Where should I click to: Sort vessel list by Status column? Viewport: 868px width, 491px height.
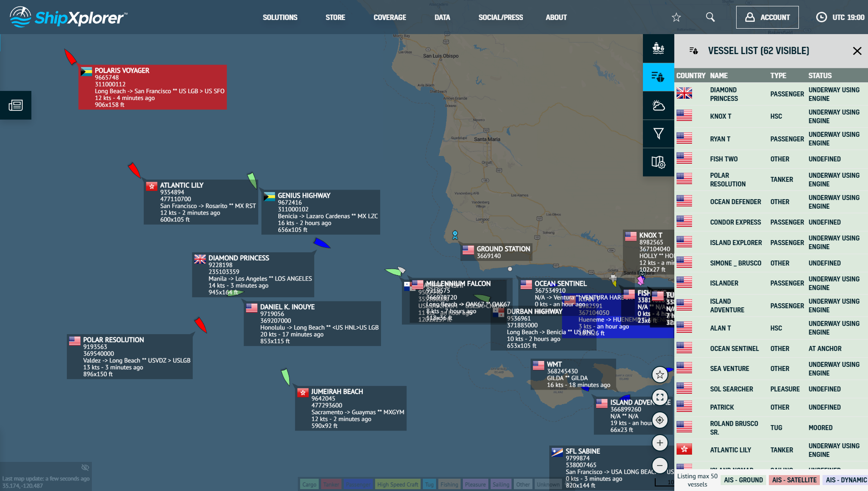point(820,75)
